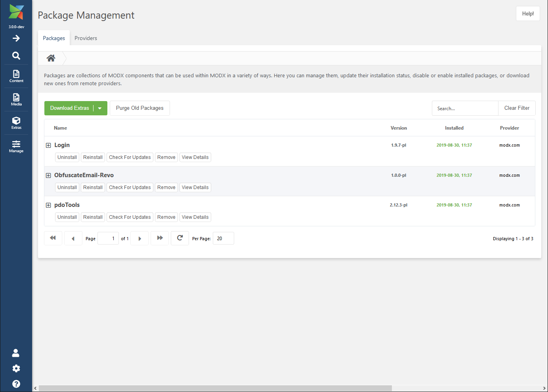The height and width of the screenshot is (392, 548).
Task: Open system settings gear icon
Action: coord(16,368)
